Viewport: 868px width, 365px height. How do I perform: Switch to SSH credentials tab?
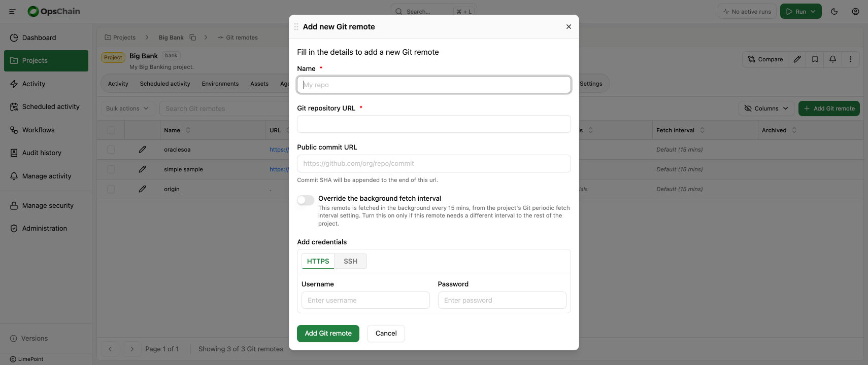pyautogui.click(x=351, y=261)
